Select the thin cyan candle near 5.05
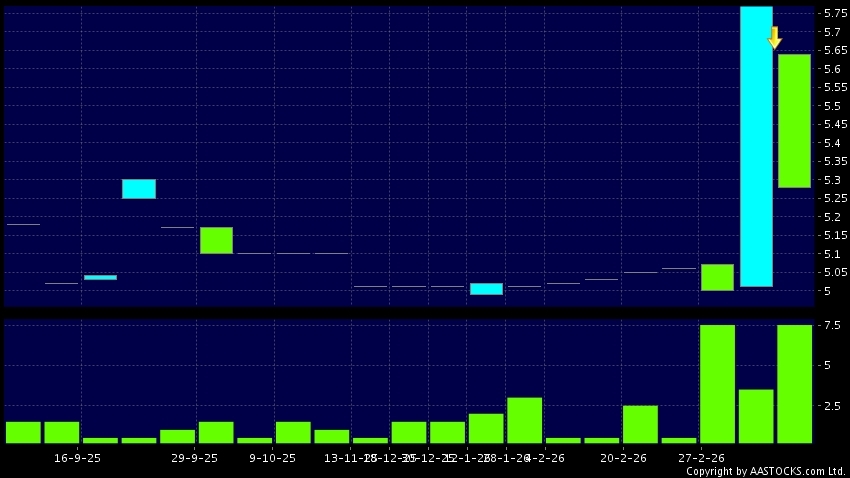The image size is (850, 478). [x=100, y=277]
